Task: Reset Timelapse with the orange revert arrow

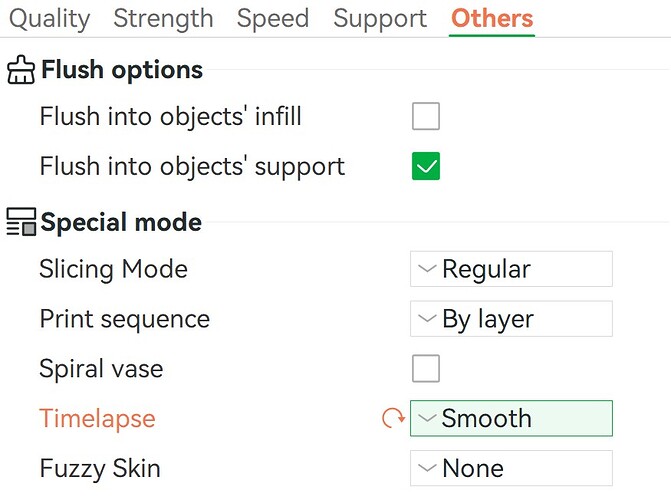Action: tap(393, 418)
